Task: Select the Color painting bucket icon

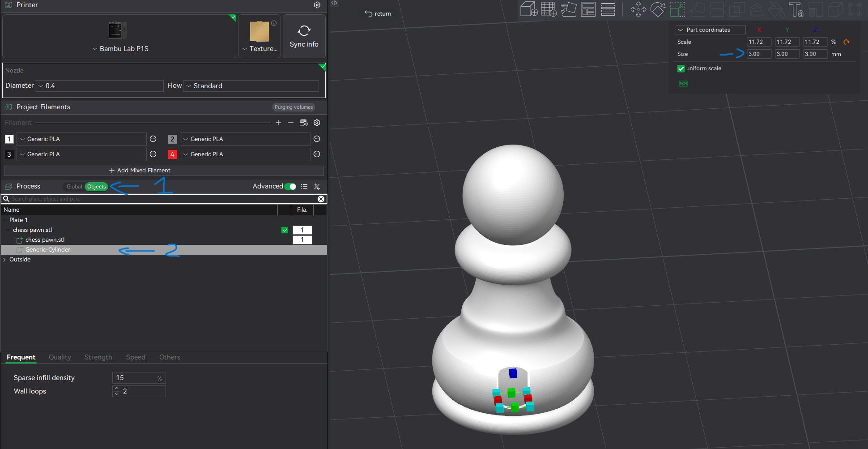Action: 776,9
